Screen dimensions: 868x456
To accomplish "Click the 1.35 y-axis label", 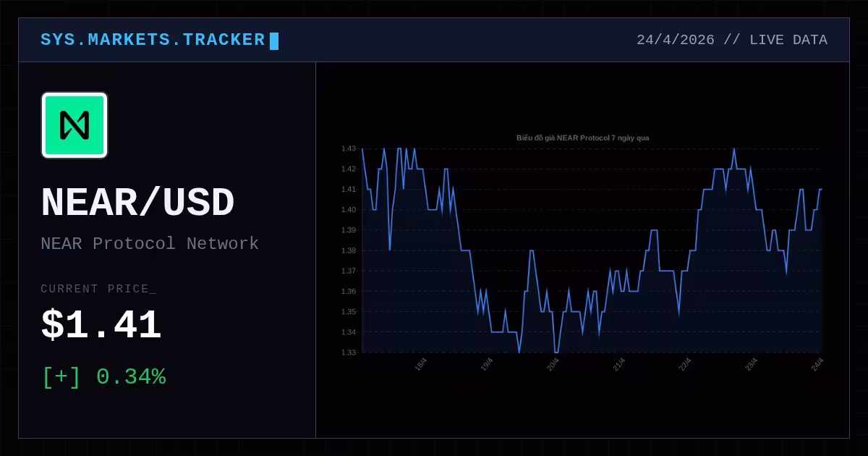I will click(x=349, y=312).
